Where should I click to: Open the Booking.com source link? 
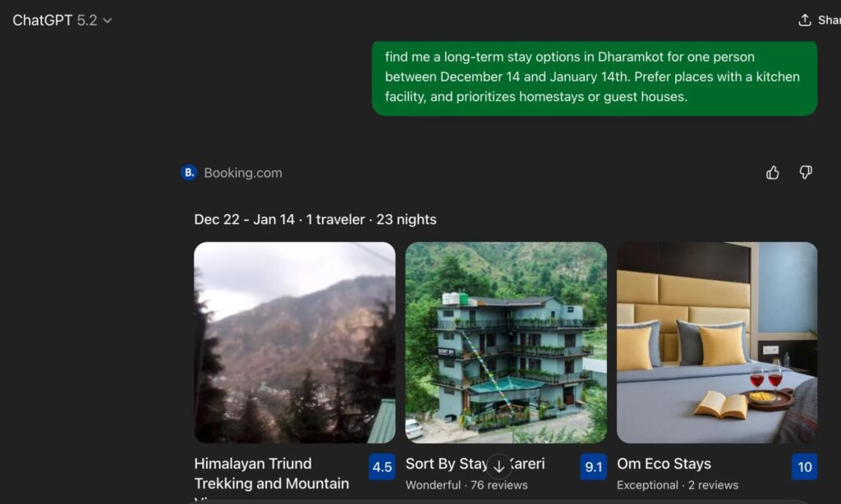click(243, 172)
